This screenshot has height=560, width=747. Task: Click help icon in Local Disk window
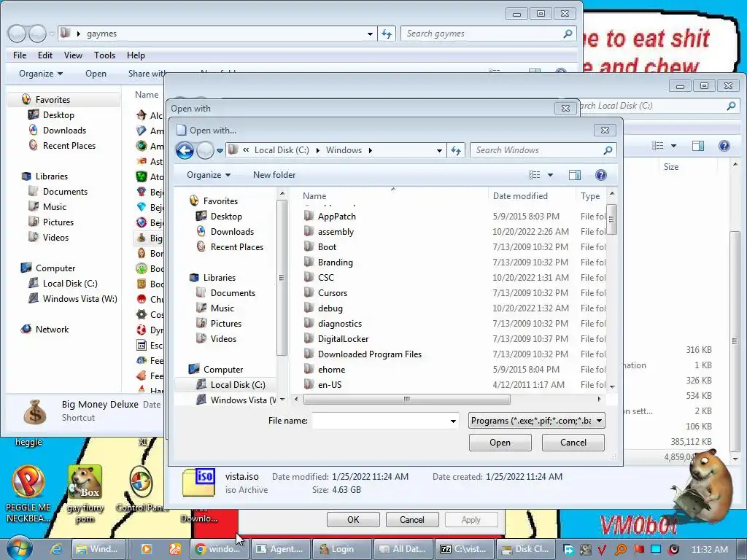(724, 146)
